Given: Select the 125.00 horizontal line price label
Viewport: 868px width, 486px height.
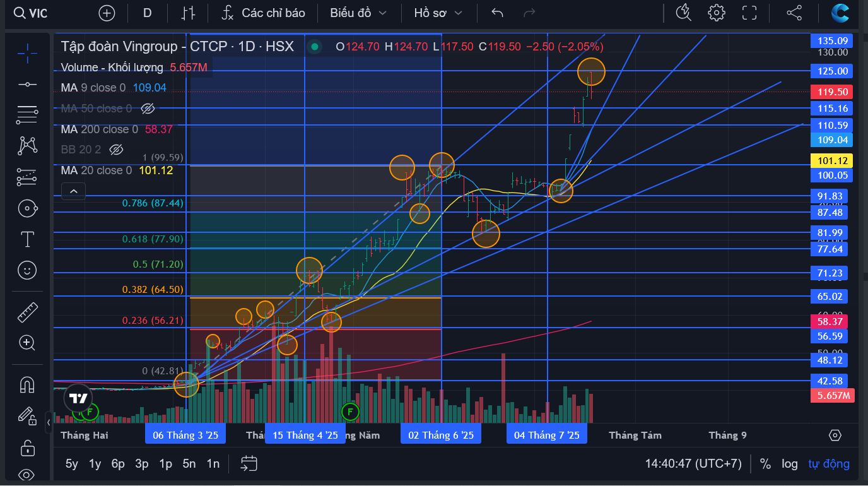Looking at the screenshot, I should [833, 71].
